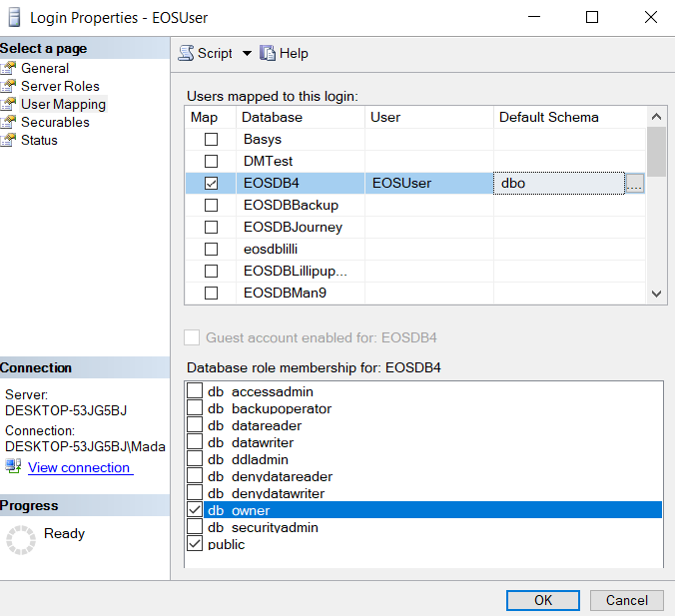The image size is (675, 616).
Task: Click the Script toolbar icon
Action: 186,53
